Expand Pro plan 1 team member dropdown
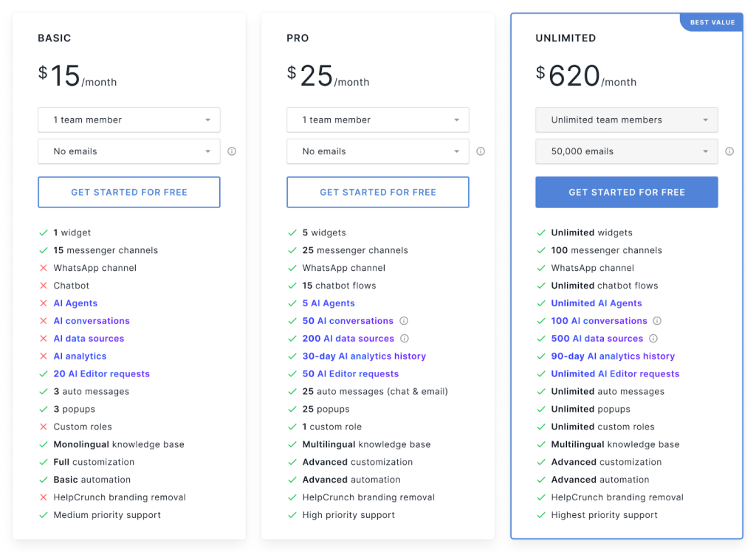 coord(377,120)
